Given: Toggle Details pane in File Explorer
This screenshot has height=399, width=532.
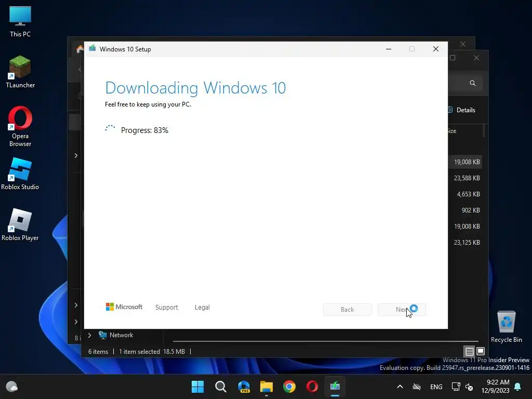Looking at the screenshot, I should pos(462,110).
